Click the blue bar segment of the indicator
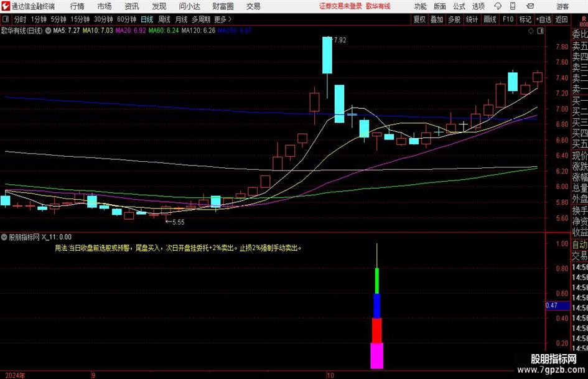 (x=377, y=306)
